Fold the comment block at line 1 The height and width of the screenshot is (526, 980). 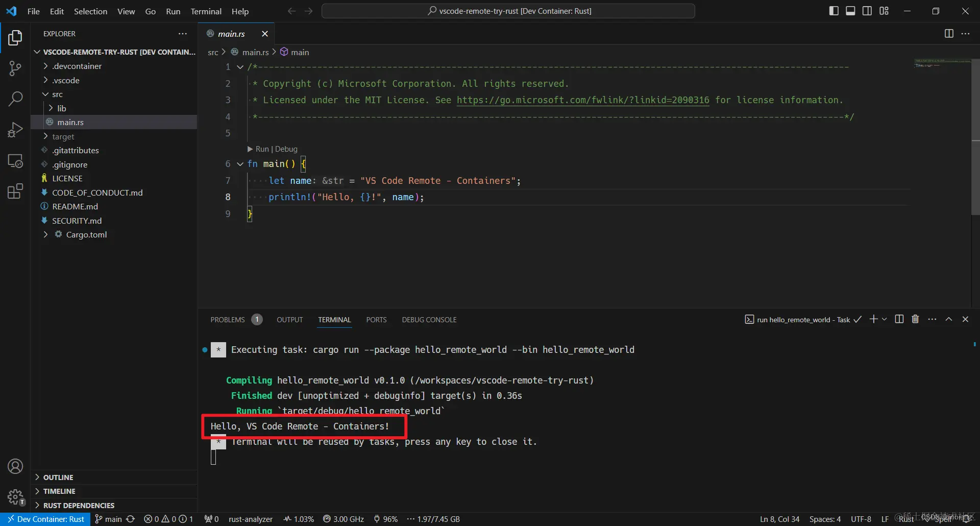click(240, 67)
